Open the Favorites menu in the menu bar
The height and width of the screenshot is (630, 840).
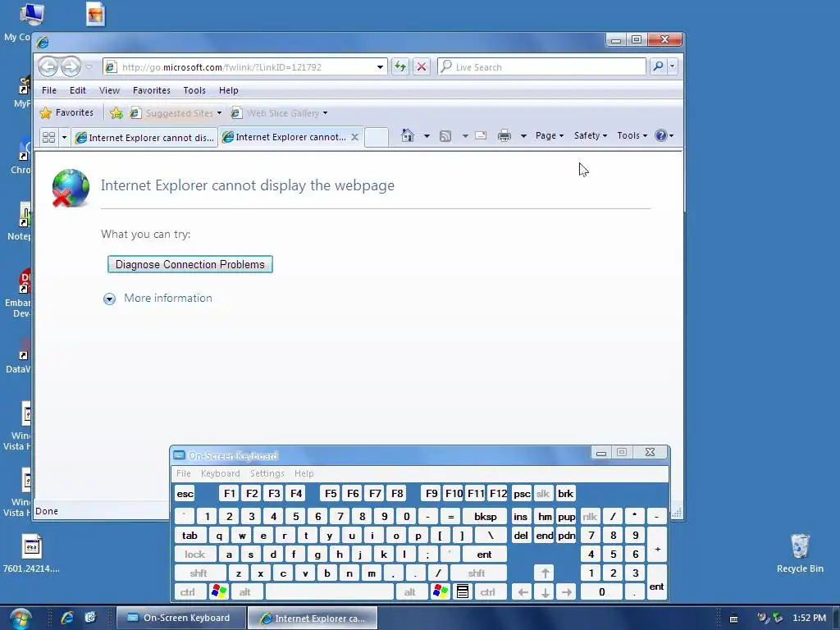click(x=152, y=90)
